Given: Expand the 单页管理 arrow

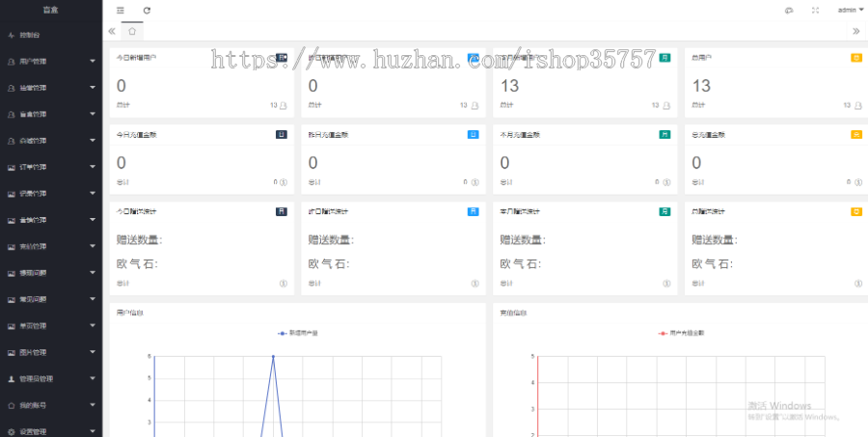Looking at the screenshot, I should click(93, 326).
